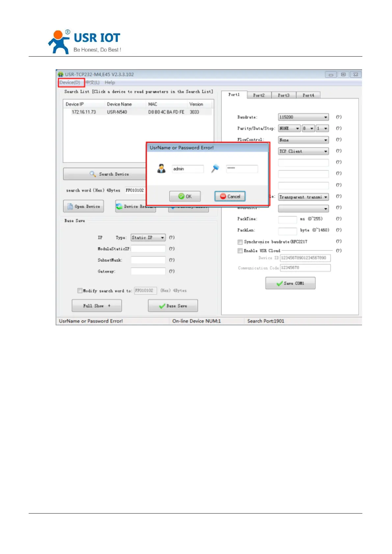Viewport: 392px width, 554px height.
Task: Cancel the password error dialog
Action: coord(230,196)
